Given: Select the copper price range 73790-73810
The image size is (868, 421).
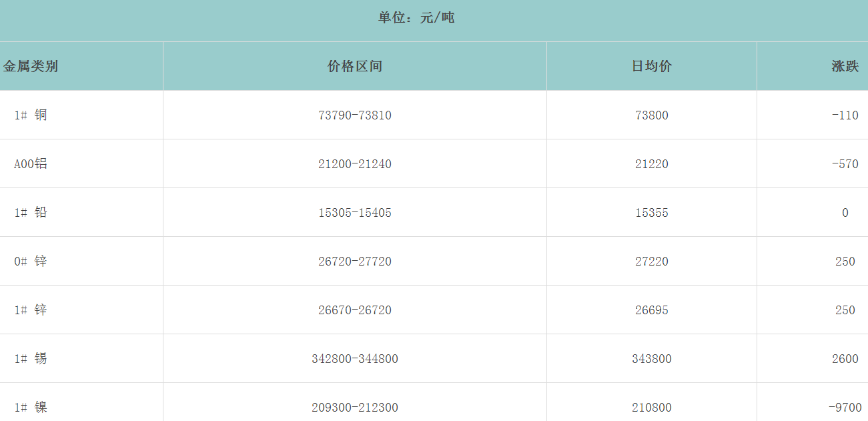Looking at the screenshot, I should pyautogui.click(x=355, y=115).
